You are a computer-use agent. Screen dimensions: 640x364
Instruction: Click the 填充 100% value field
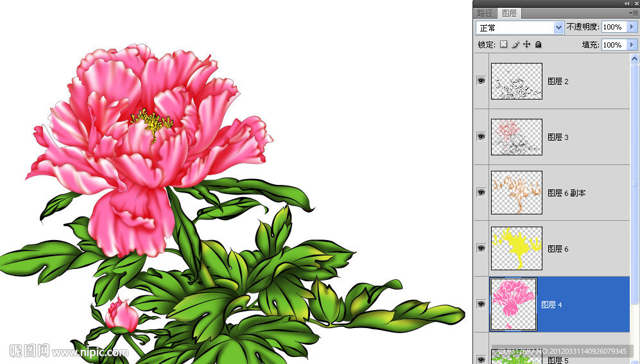tap(614, 44)
